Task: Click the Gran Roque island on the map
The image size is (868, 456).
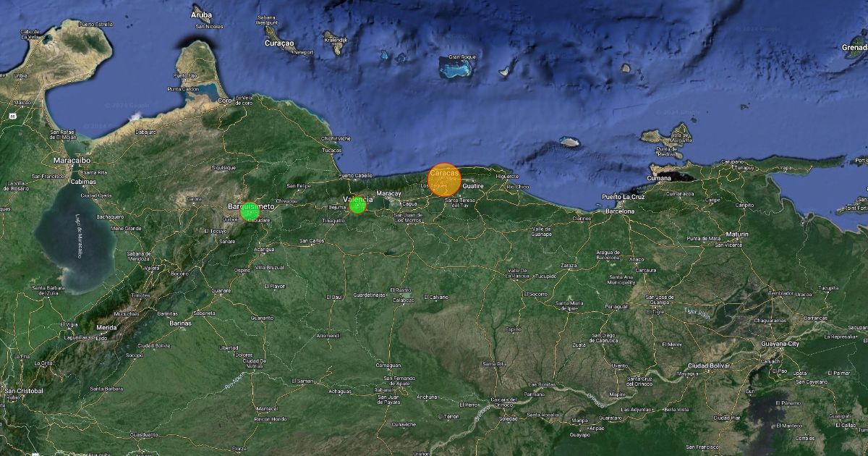Action: point(456,69)
